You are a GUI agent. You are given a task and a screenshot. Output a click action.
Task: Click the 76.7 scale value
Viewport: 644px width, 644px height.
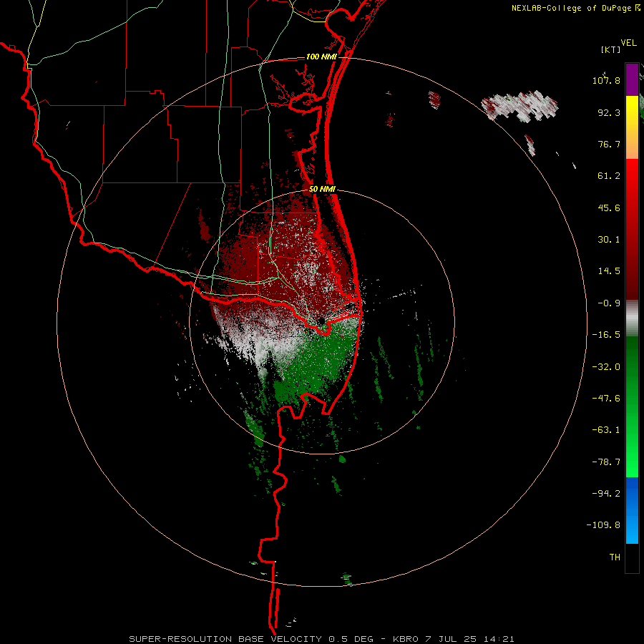609,144
